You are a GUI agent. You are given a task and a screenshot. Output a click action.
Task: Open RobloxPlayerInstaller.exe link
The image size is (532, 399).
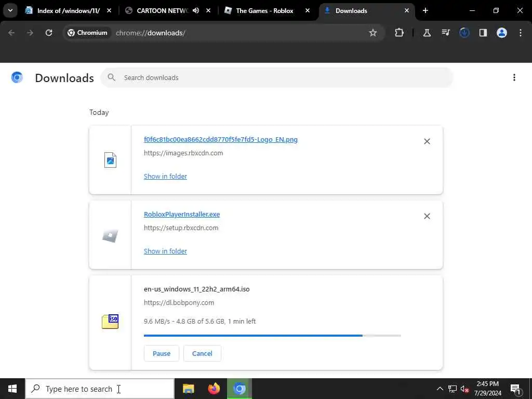[182, 215]
